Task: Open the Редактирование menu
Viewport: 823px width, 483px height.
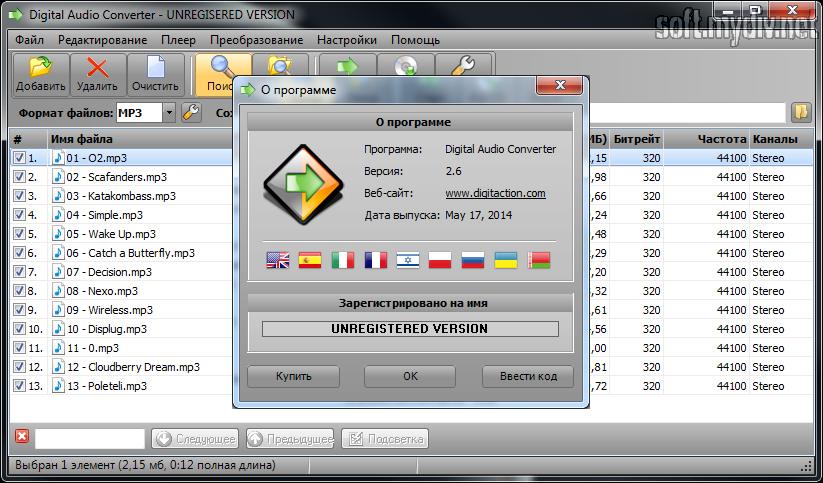Action: [x=102, y=40]
